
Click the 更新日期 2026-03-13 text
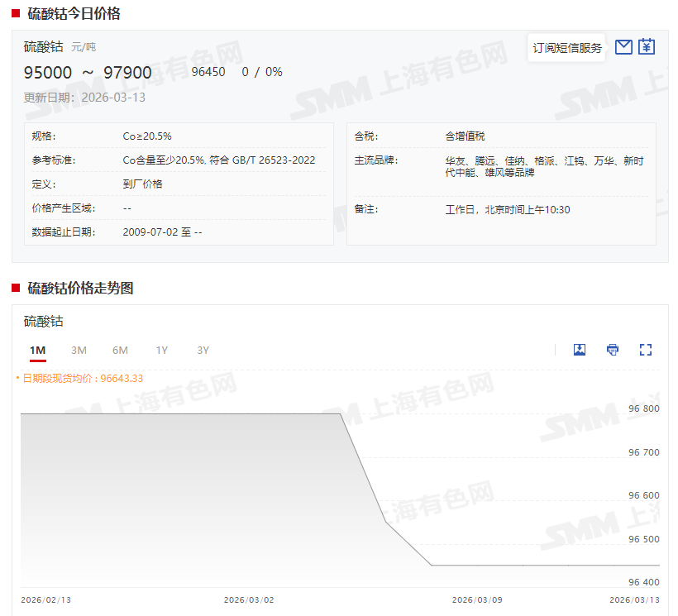click(x=84, y=98)
